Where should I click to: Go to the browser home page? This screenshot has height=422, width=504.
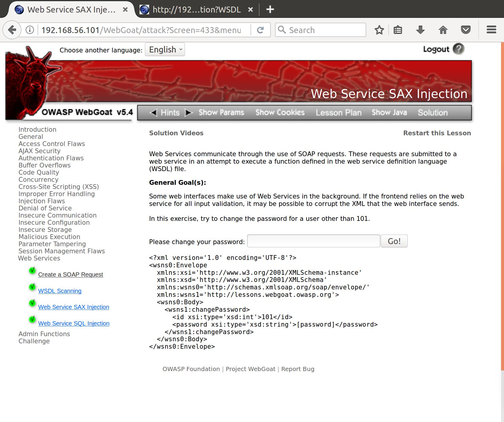[x=443, y=30]
